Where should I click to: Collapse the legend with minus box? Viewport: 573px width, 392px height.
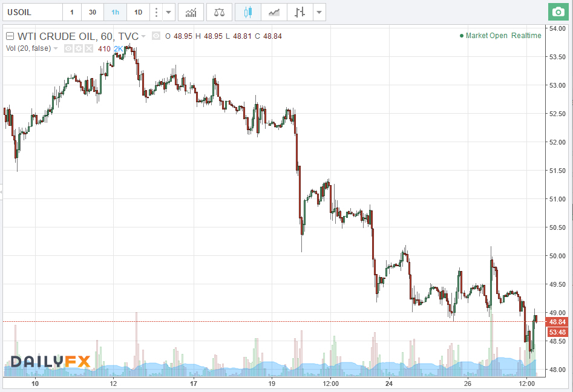pyautogui.click(x=10, y=36)
